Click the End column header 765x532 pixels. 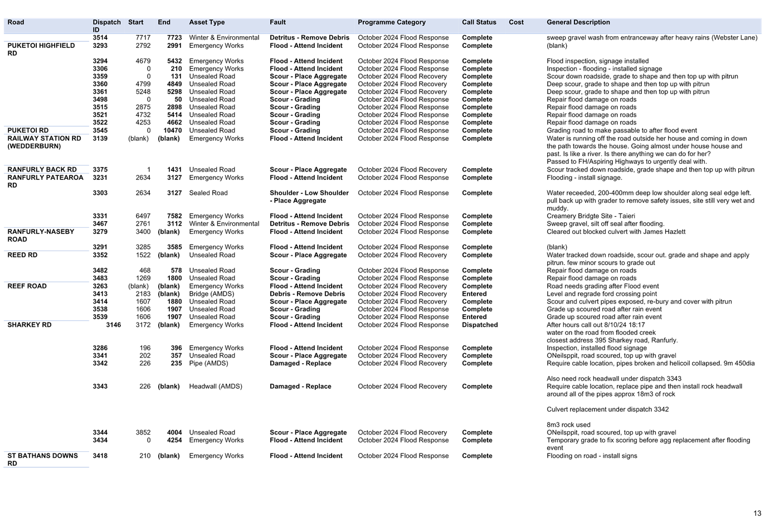[x=163, y=22]
